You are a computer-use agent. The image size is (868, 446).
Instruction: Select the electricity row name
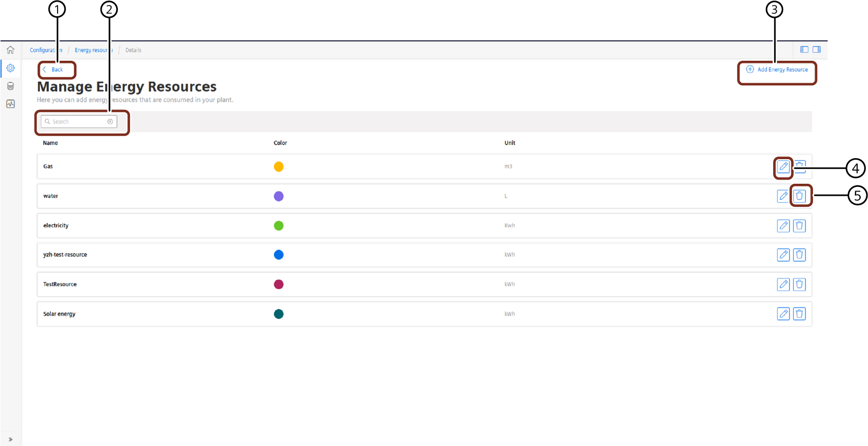point(56,226)
